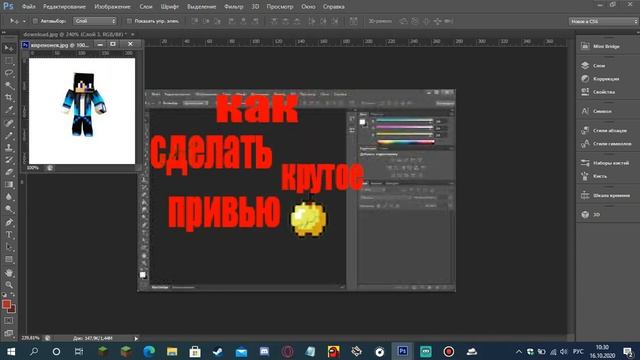Viewport: 640px width, 360px height.
Task: Open Windows Start menu
Action: [11, 351]
